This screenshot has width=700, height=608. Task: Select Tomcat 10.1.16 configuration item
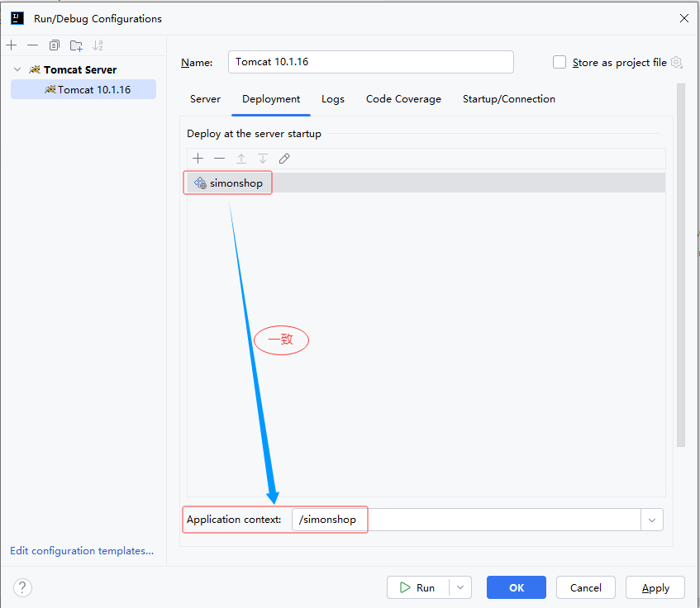(83, 89)
